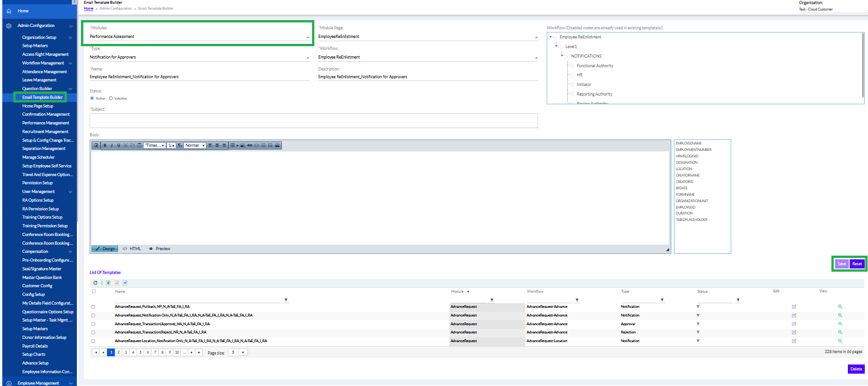
Task: View the AdvanceRequest-Location notification template
Action: pyautogui.click(x=840, y=341)
